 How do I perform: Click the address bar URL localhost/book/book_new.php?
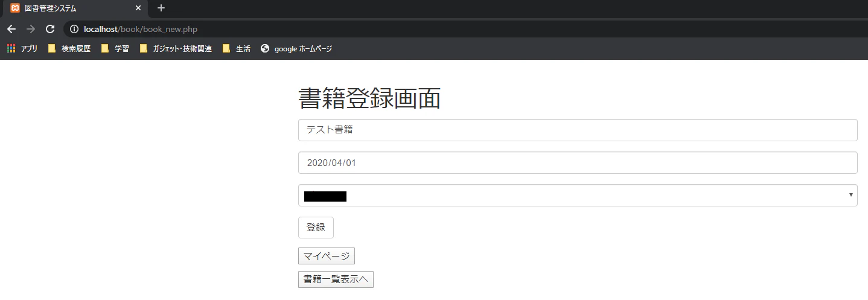coord(141,29)
